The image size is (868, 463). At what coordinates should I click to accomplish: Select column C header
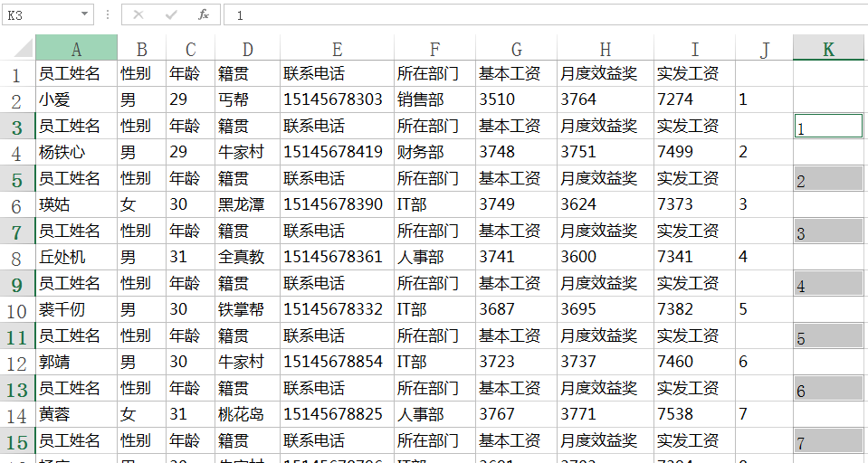pyautogui.click(x=190, y=48)
